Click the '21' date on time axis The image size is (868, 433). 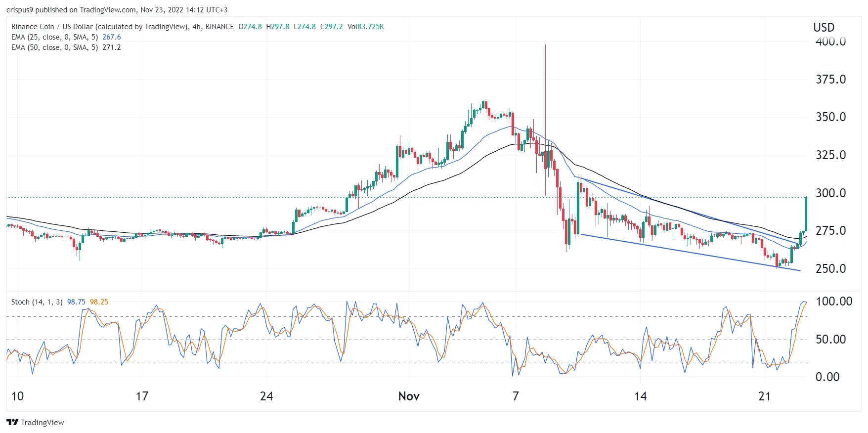(764, 396)
